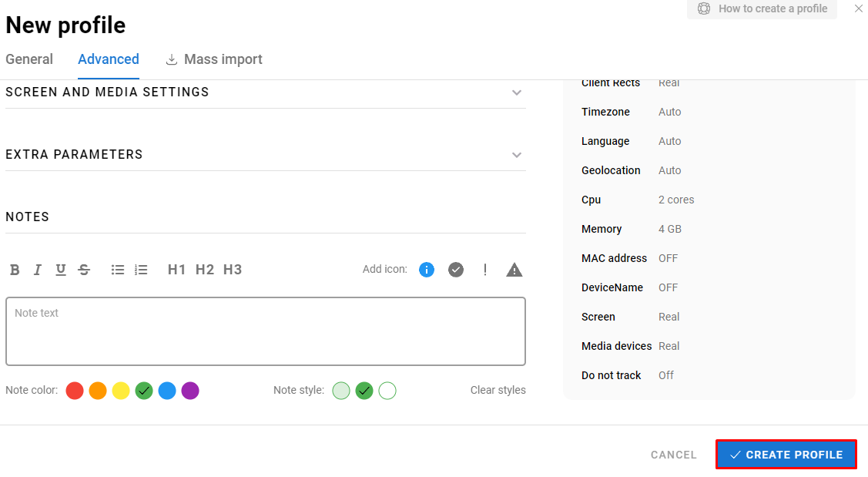Toggle bold formatting in notes toolbar
Image resolution: width=868 pixels, height=477 pixels.
click(x=15, y=270)
